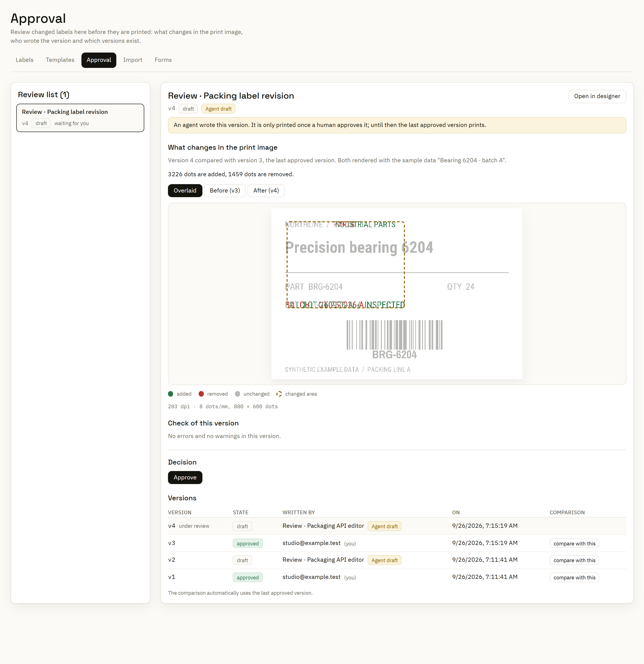Click the Agent draft badge in the v4 row
644x664 pixels.
[x=384, y=526]
